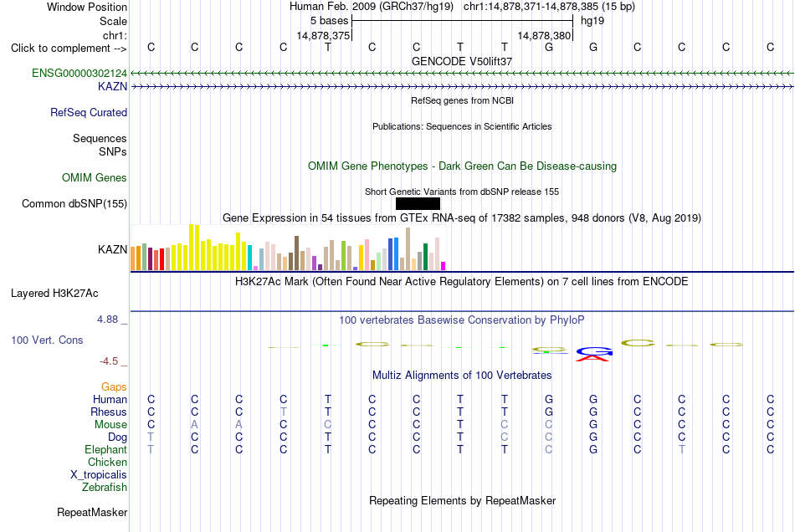The image size is (795, 532).
Task: Click the '5 bases' scale bar label
Action: [330, 21]
